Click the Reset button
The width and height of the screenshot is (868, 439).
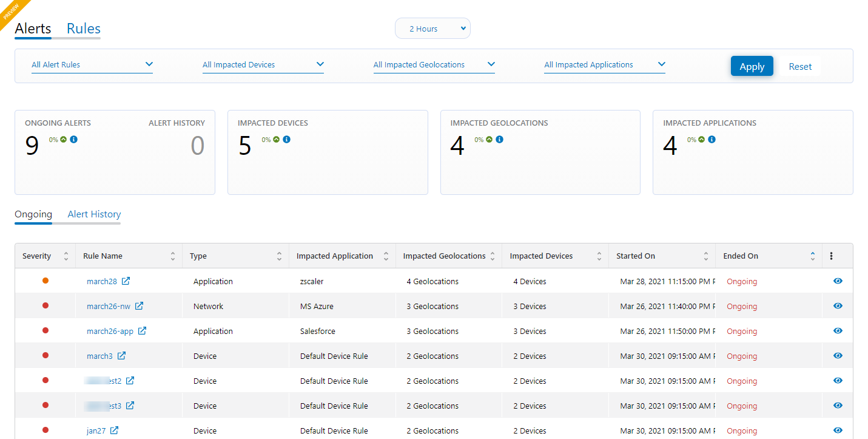click(800, 67)
